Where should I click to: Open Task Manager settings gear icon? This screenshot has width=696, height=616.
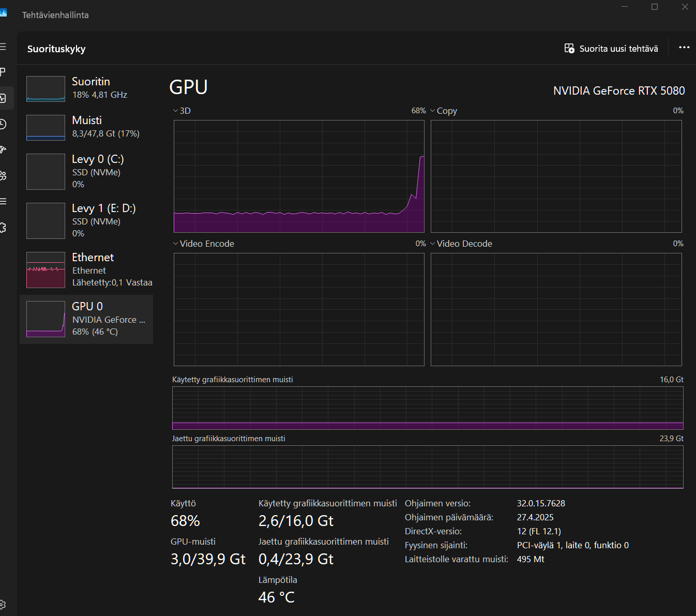(x=3, y=604)
